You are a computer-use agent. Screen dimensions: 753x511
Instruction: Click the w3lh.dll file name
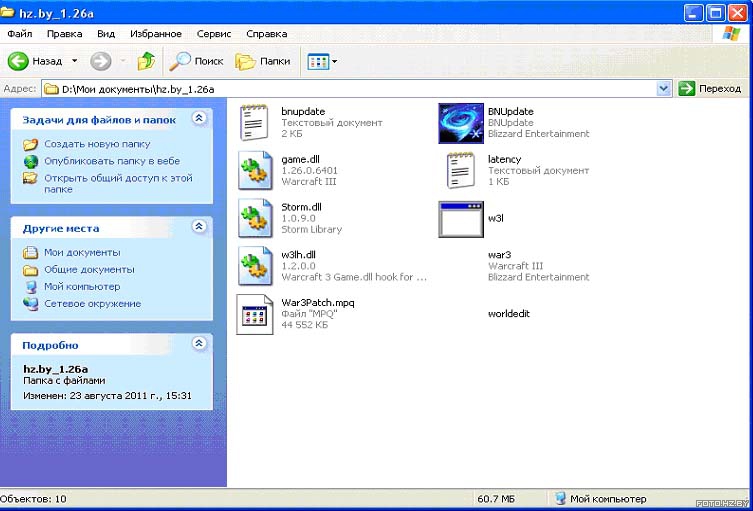298,255
